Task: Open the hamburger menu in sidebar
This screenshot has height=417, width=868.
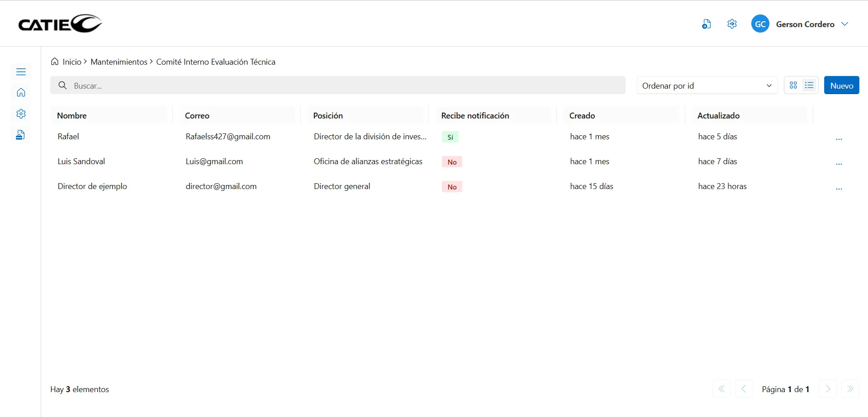Action: pos(21,72)
